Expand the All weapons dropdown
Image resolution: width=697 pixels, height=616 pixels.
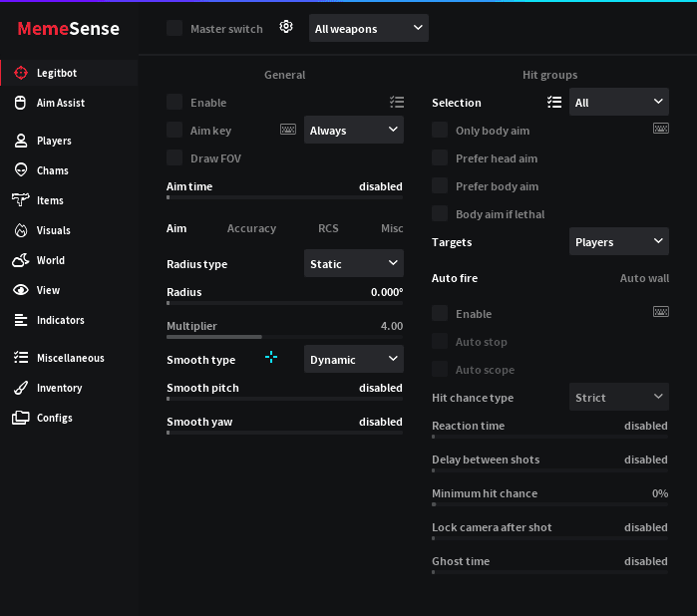click(368, 28)
